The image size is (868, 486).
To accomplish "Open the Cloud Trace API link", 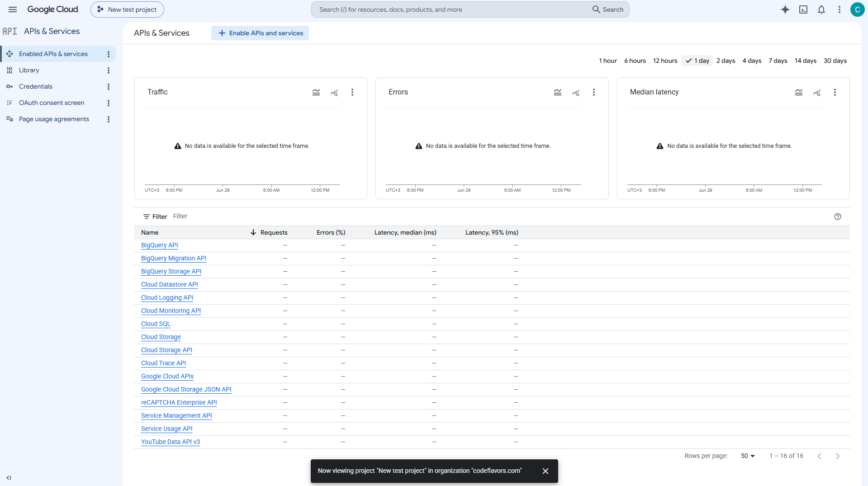I will pos(163,363).
